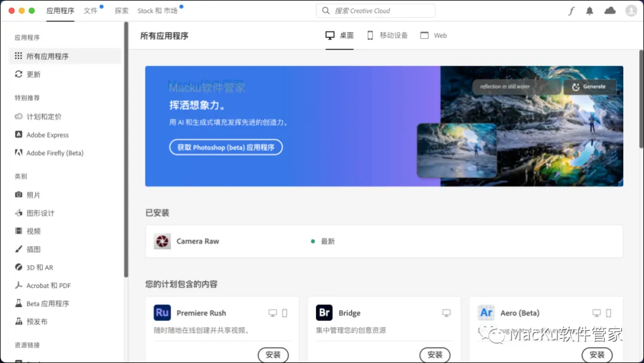Viewport: 644px width, 363px height.
Task: Switch to the 文件 top tab
Action: click(91, 11)
